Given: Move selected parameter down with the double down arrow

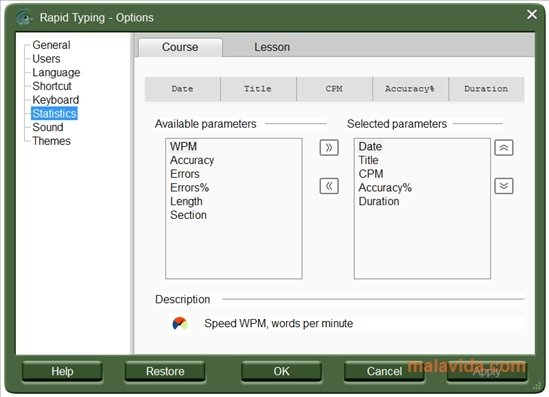Looking at the screenshot, I should [x=504, y=186].
